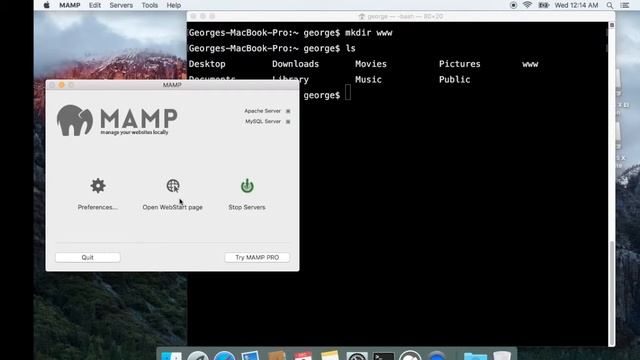Open Notes from the Dock
The image size is (640, 360).
(x=330, y=355)
